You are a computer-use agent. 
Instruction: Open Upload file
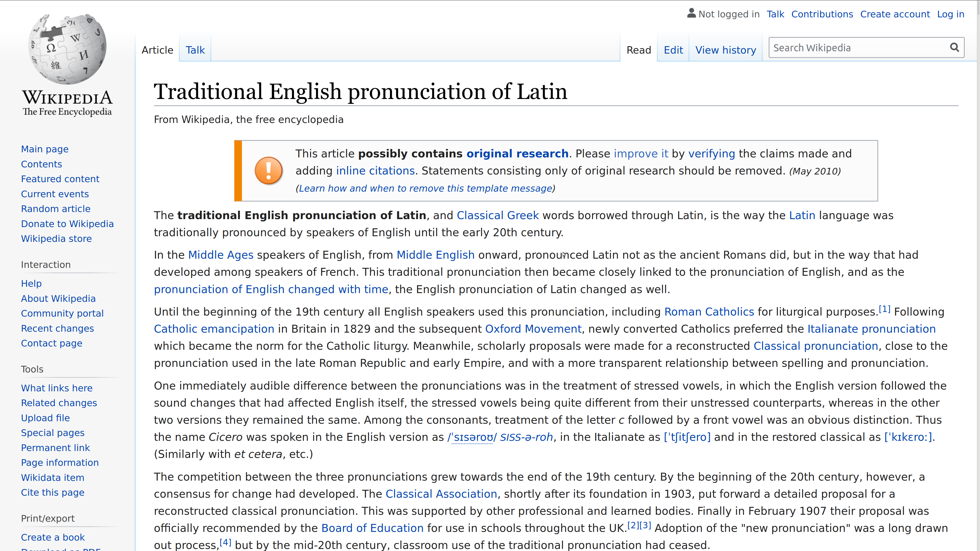[45, 418]
